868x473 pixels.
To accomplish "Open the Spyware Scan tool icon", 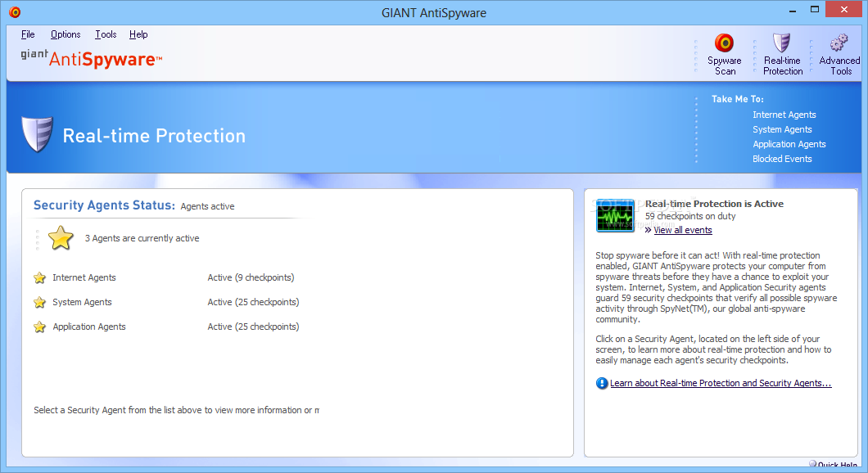I will point(724,43).
